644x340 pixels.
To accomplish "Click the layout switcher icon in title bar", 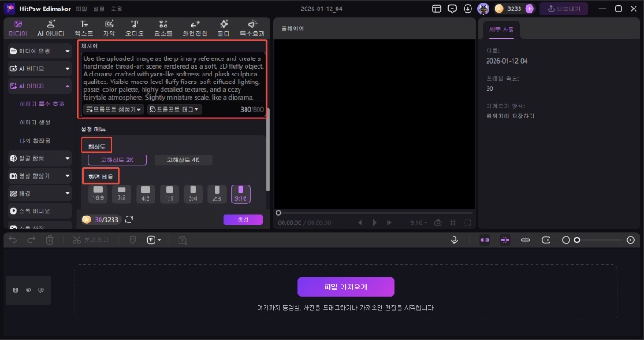I will (x=436, y=9).
